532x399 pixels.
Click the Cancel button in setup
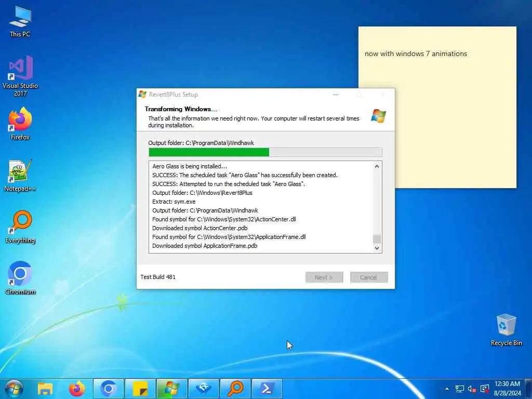coord(369,277)
